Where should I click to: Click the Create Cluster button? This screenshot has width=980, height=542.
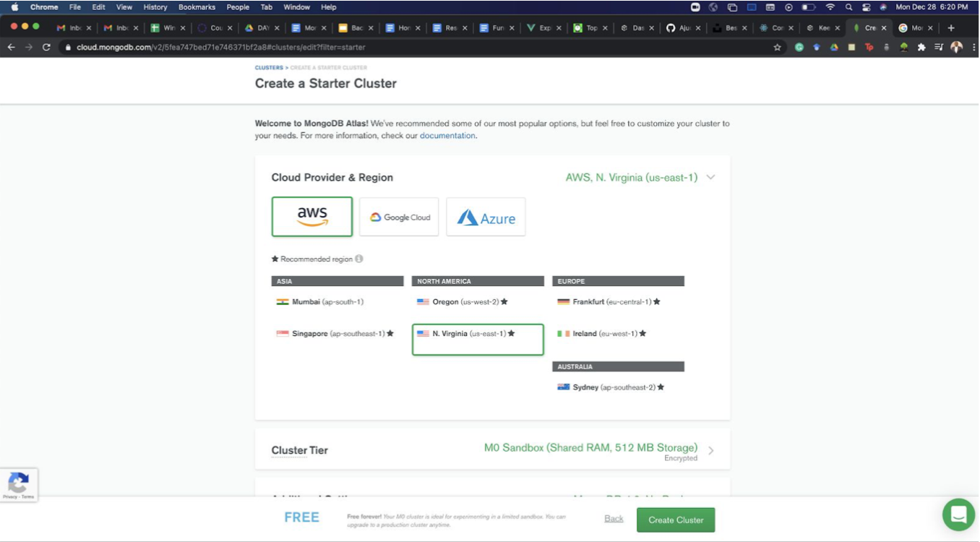coord(675,520)
